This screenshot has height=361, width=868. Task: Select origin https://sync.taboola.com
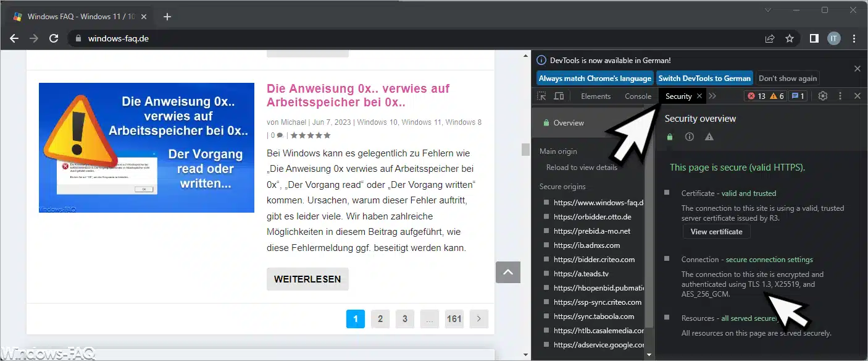[x=594, y=316]
